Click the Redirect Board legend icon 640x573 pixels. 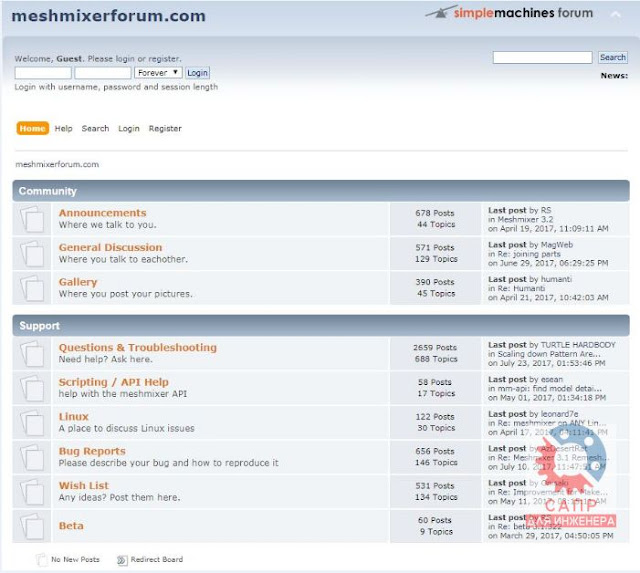click(x=122, y=560)
